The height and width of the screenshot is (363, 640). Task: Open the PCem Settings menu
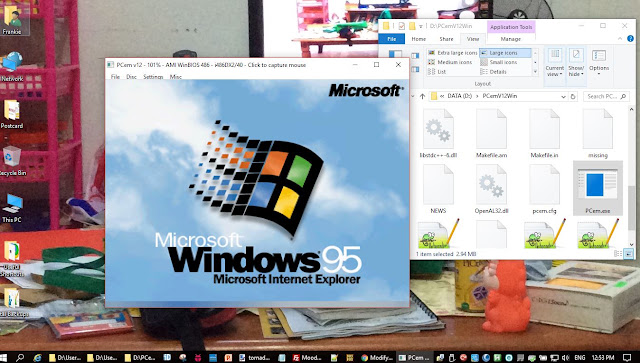point(153,76)
